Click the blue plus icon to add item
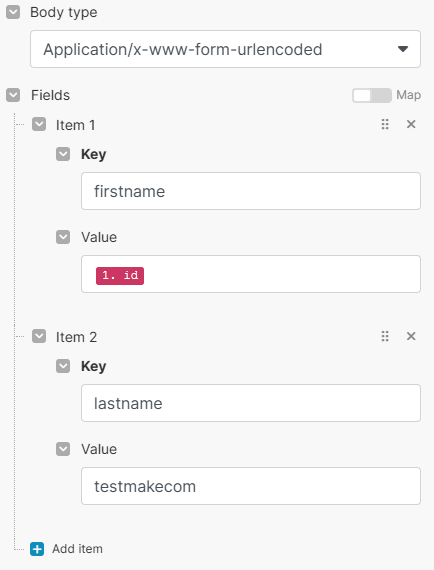The height and width of the screenshot is (570, 434). pos(37,549)
